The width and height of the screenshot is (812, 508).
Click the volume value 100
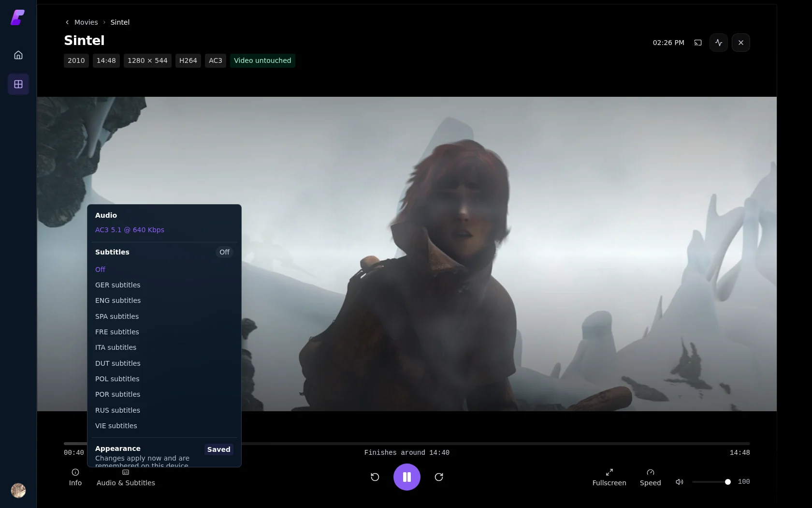[744, 481]
